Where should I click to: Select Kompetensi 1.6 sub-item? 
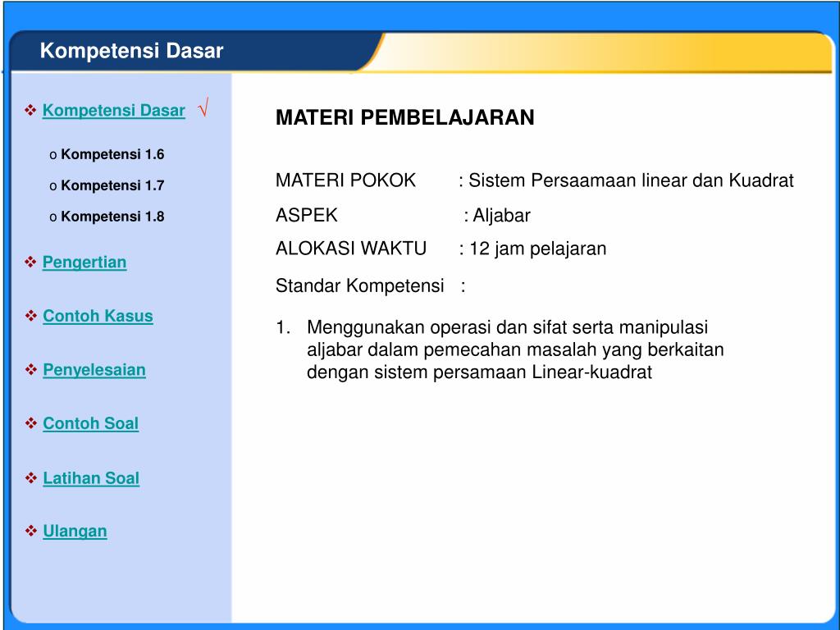click(112, 154)
